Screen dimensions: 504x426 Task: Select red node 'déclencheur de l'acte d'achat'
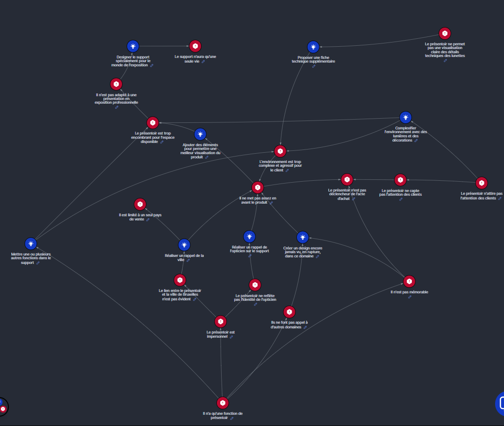point(347,179)
